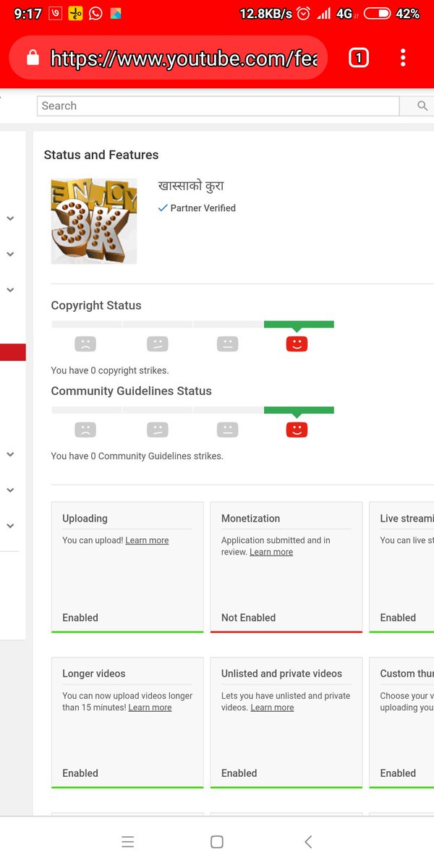
Task: Expand the fifth sidebar chevron section
Action: click(x=10, y=490)
